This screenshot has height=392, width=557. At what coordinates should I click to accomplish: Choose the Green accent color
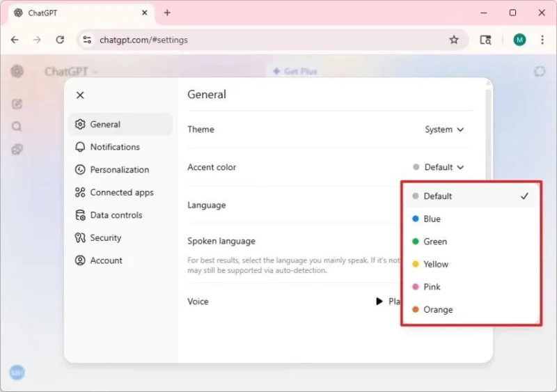(x=471, y=242)
